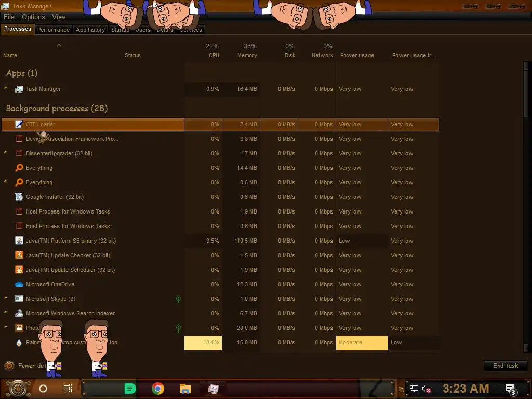Expand the second Everything process group
Image resolution: width=532 pixels, height=399 pixels.
pyautogui.click(x=6, y=182)
